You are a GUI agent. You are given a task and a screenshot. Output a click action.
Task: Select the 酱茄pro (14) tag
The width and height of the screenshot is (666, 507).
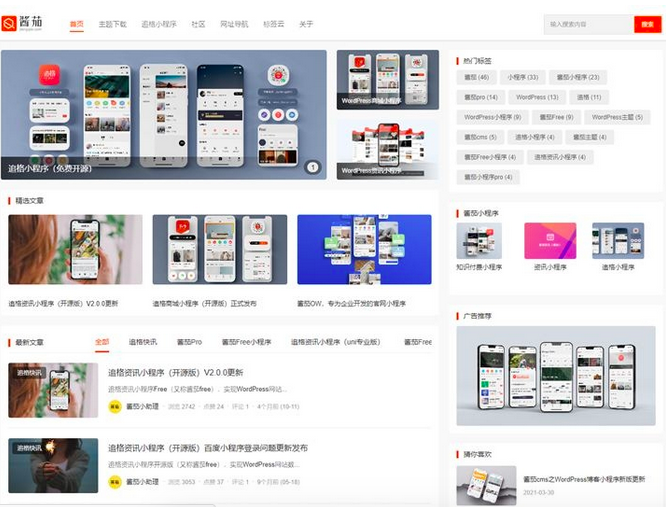pos(480,97)
